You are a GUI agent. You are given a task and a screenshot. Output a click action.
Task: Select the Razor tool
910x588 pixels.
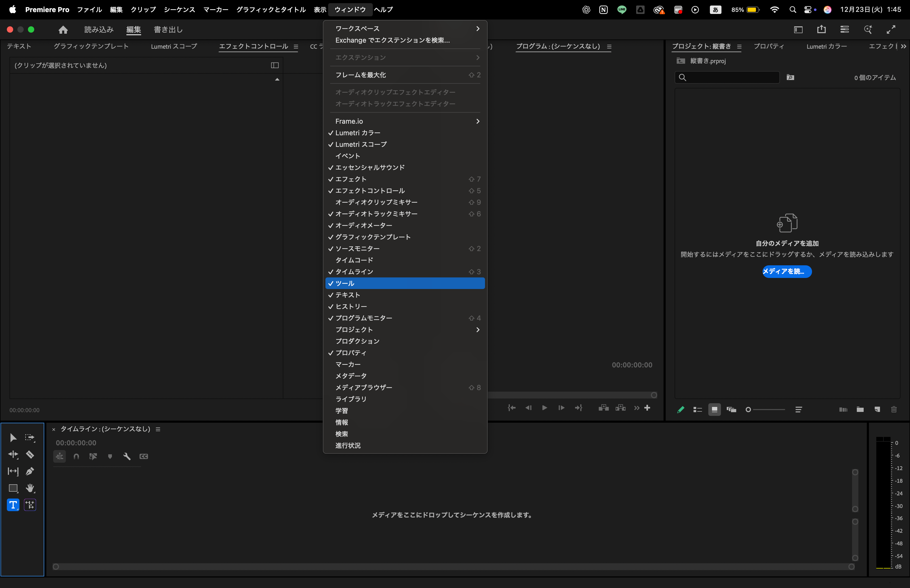tap(30, 454)
